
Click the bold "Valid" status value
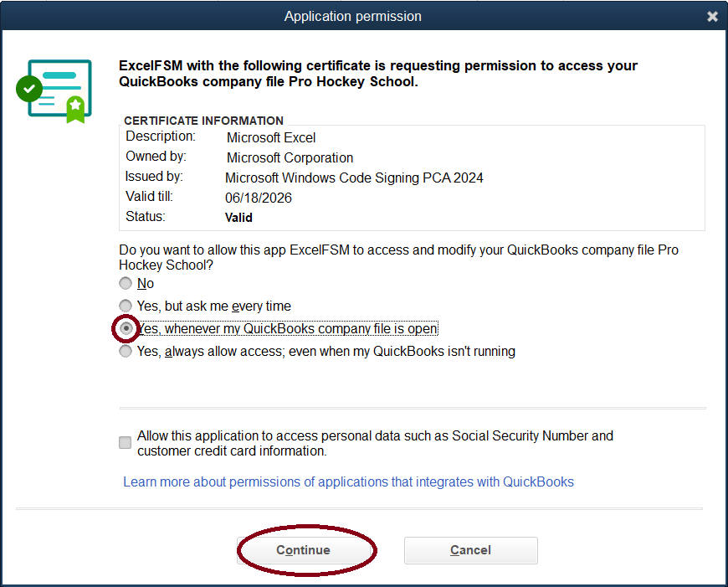[238, 218]
